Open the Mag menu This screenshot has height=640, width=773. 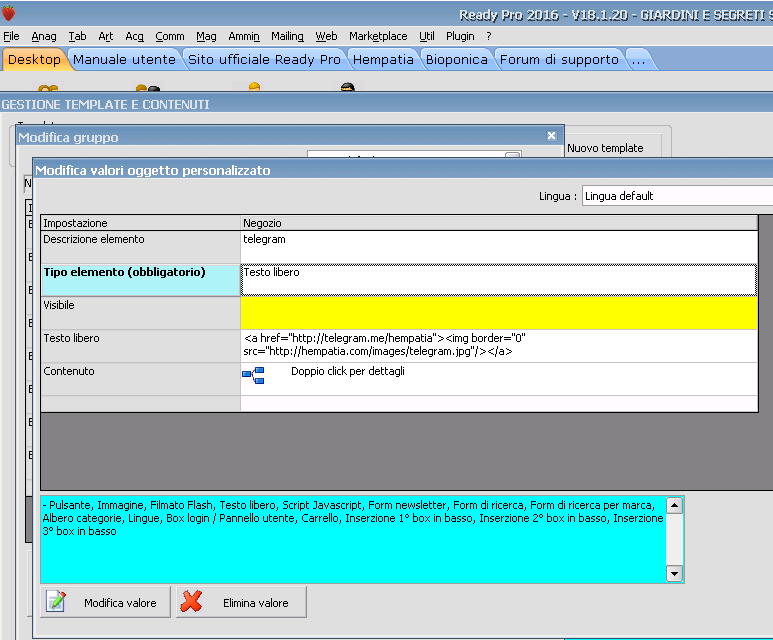tap(206, 36)
